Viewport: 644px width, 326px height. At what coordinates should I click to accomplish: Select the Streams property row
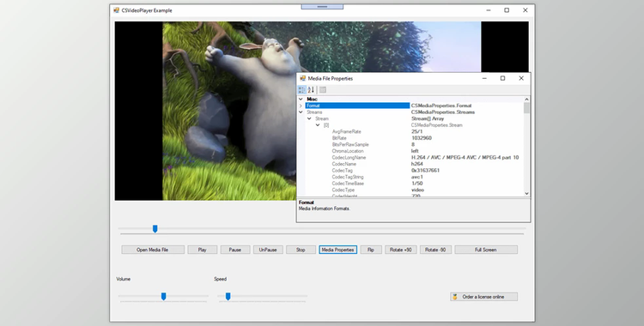(x=414, y=112)
